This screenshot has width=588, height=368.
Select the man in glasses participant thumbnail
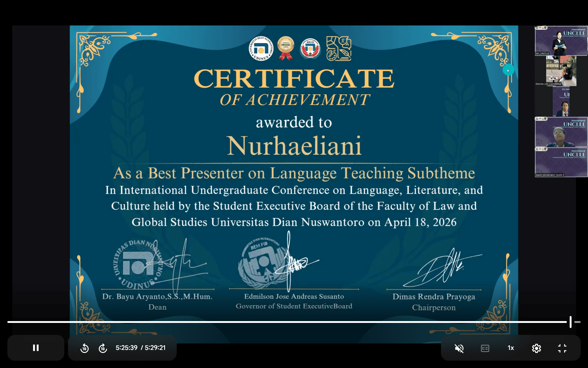[561, 132]
